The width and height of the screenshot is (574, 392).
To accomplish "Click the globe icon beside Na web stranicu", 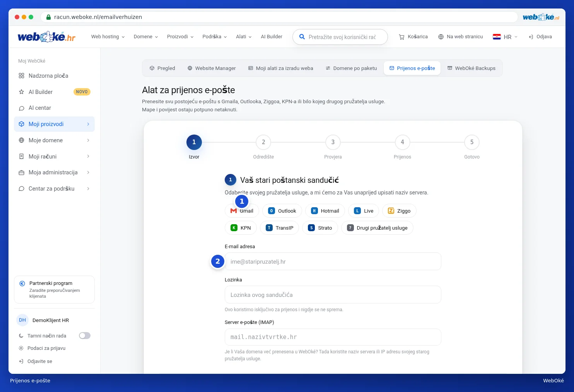I will coord(441,37).
